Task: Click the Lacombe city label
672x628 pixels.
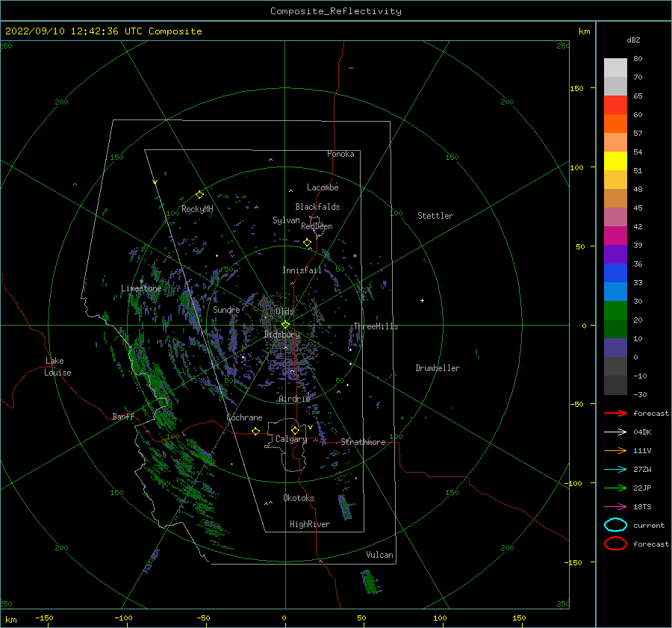Action: (x=323, y=187)
